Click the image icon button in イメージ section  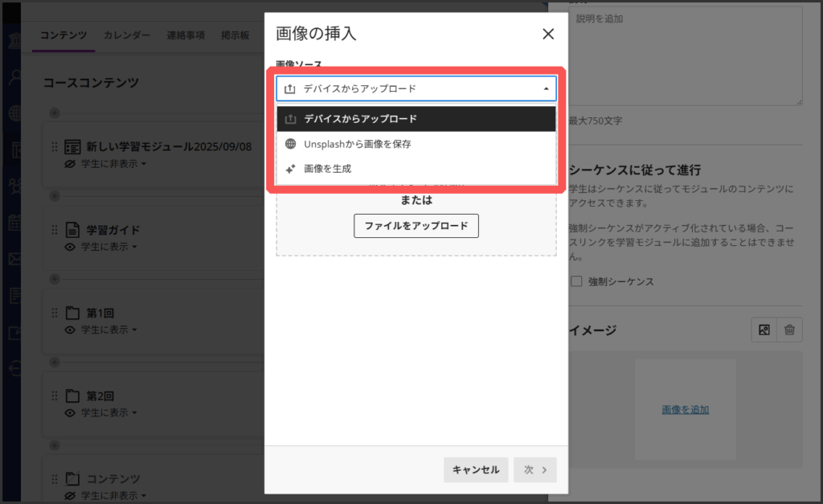(764, 330)
